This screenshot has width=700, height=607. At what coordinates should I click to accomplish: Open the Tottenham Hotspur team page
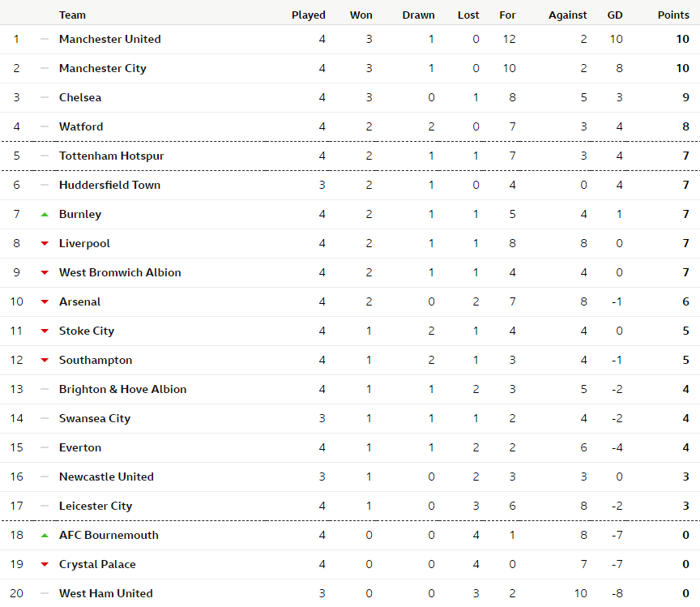click(111, 156)
